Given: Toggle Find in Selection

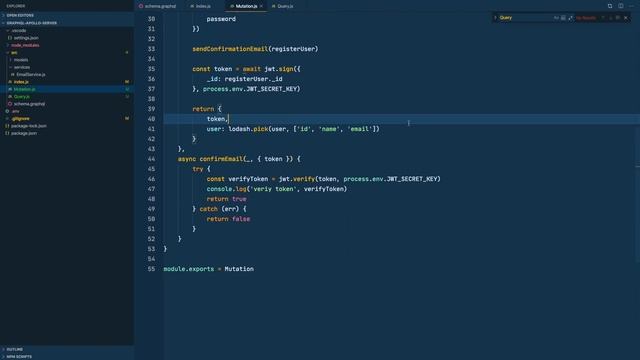Looking at the screenshot, I should pyautogui.click(x=618, y=18).
